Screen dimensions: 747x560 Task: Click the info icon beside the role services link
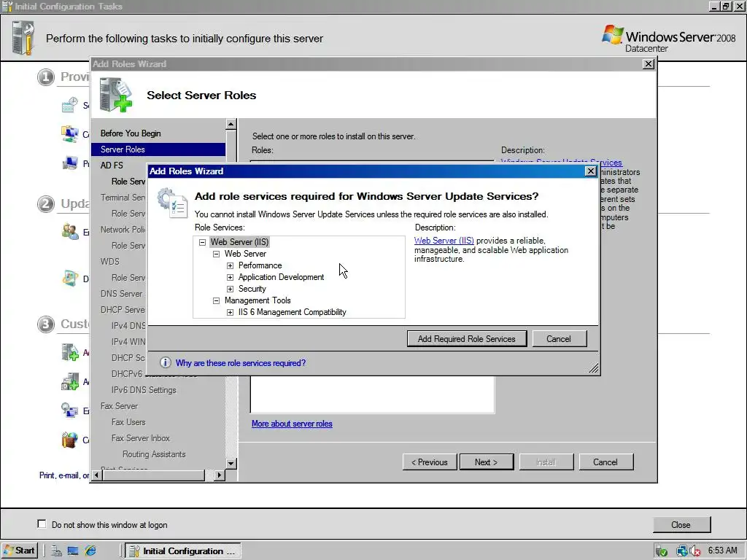[x=166, y=363]
